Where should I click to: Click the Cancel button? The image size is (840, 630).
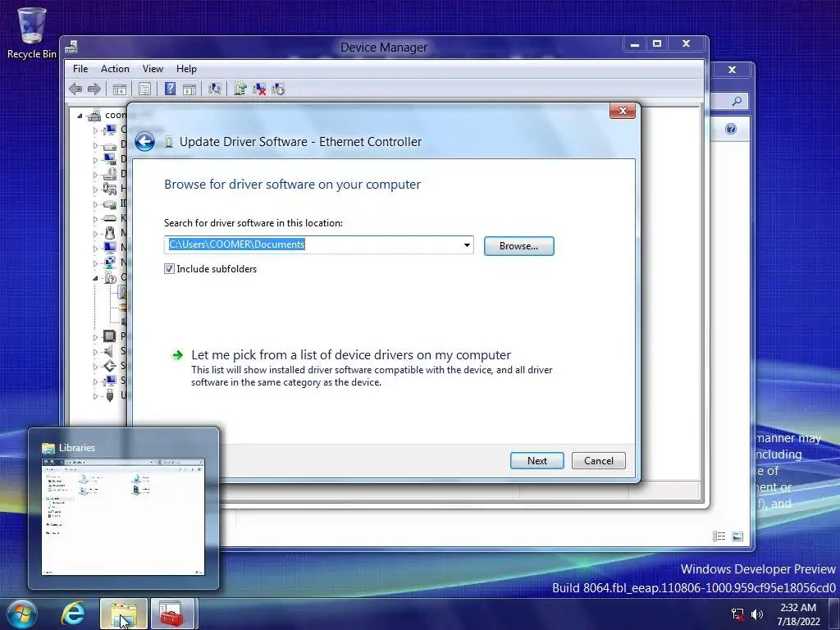click(598, 461)
